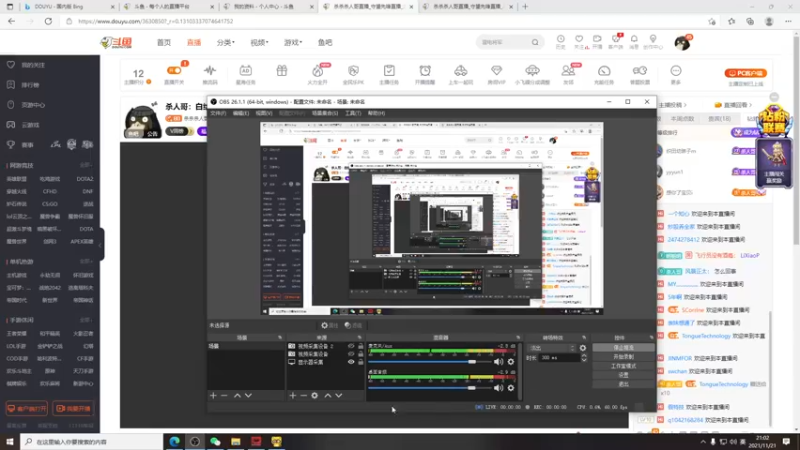Image resolution: width=800 pixels, height=450 pixels.
Task: Click transition duration spinner arrows
Action: 584,358
